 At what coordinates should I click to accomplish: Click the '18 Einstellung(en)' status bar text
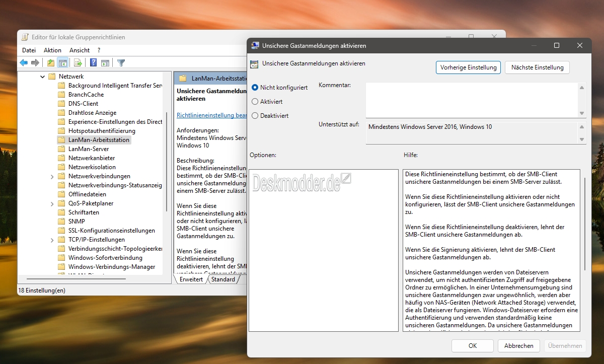tap(42, 290)
